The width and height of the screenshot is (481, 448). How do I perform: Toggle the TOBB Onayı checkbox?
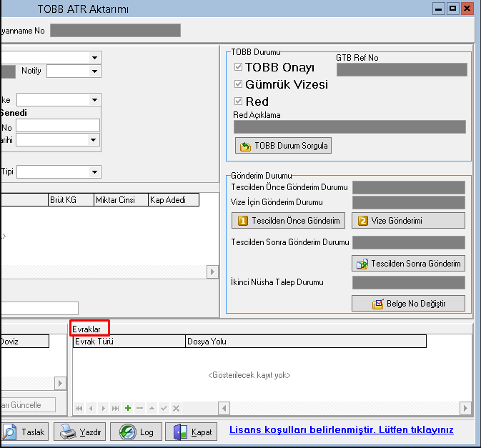(x=238, y=67)
